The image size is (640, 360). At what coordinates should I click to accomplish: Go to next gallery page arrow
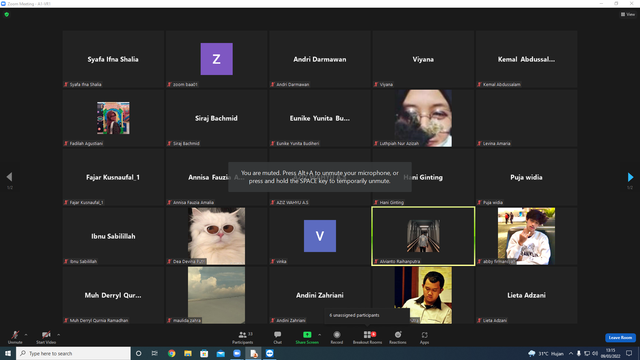(630, 177)
